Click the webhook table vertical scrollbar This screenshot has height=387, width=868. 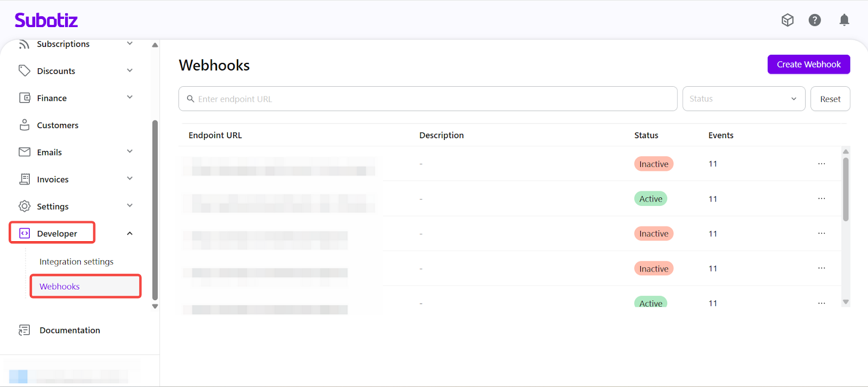(x=845, y=190)
